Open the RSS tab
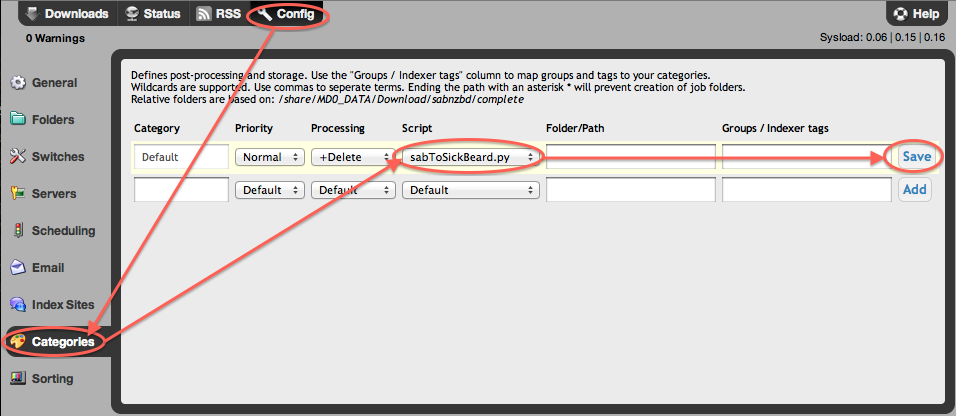Screen dimensions: 956x416 coord(219,13)
